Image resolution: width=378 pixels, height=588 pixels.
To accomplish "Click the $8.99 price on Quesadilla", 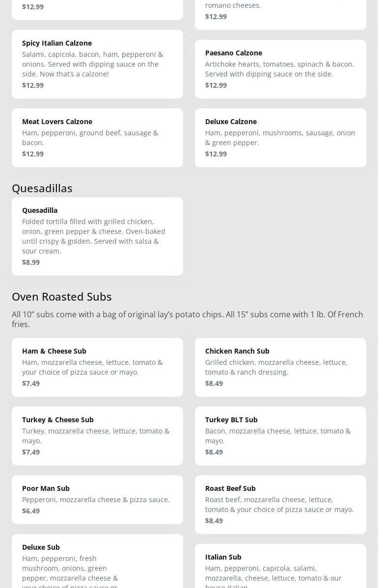I will point(31,262).
